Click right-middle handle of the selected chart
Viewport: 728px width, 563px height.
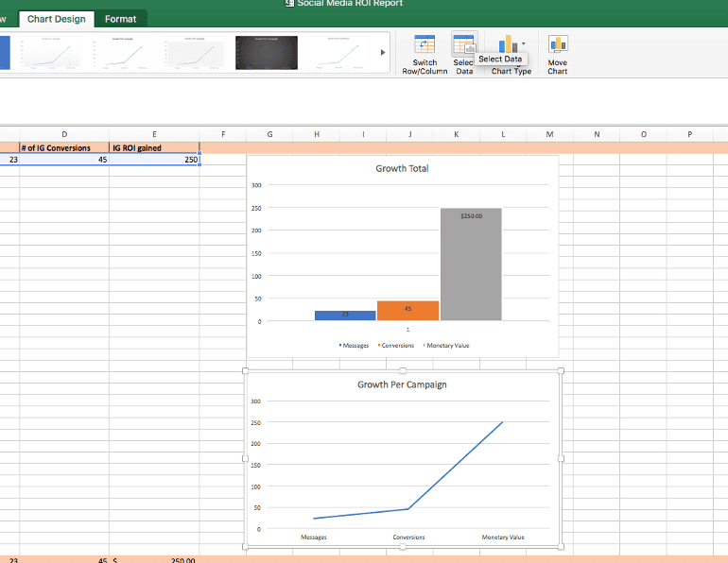tap(561, 458)
